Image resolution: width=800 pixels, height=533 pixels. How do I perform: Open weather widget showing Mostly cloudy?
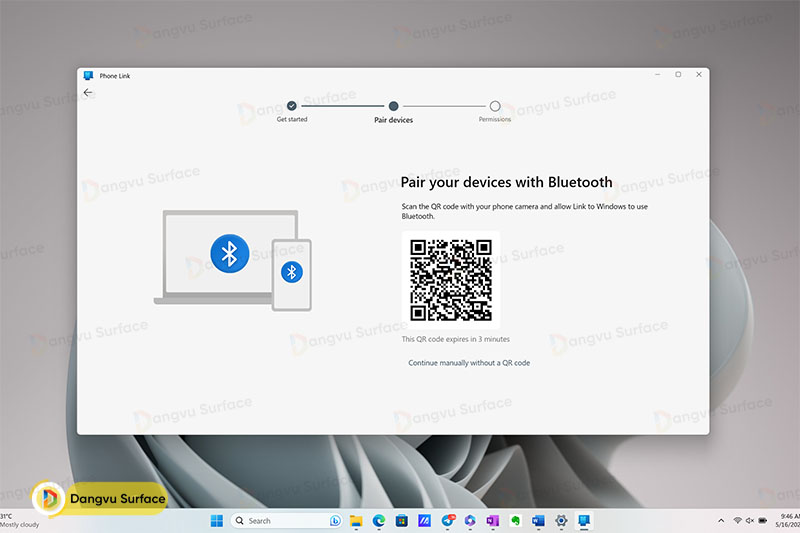point(19,520)
